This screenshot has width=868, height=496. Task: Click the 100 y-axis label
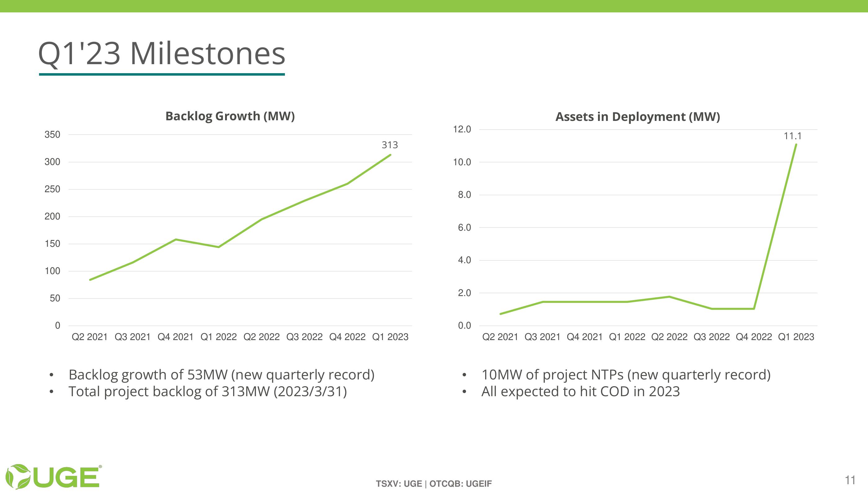[52, 271]
